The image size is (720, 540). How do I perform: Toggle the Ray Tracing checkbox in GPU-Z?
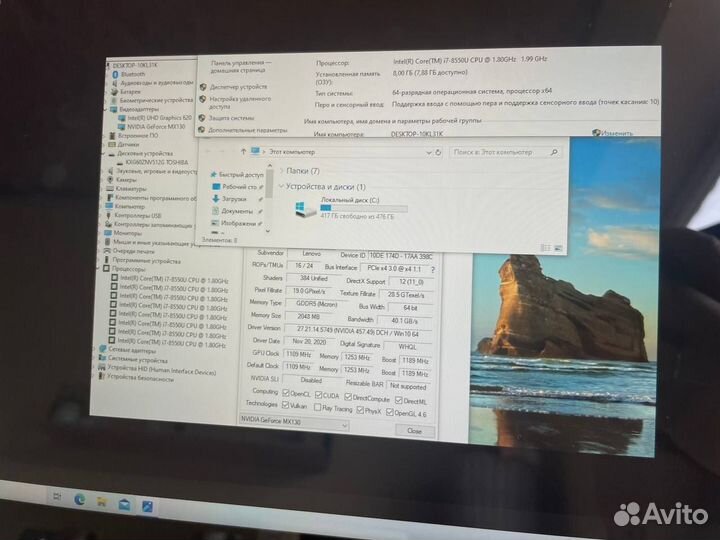pyautogui.click(x=317, y=407)
